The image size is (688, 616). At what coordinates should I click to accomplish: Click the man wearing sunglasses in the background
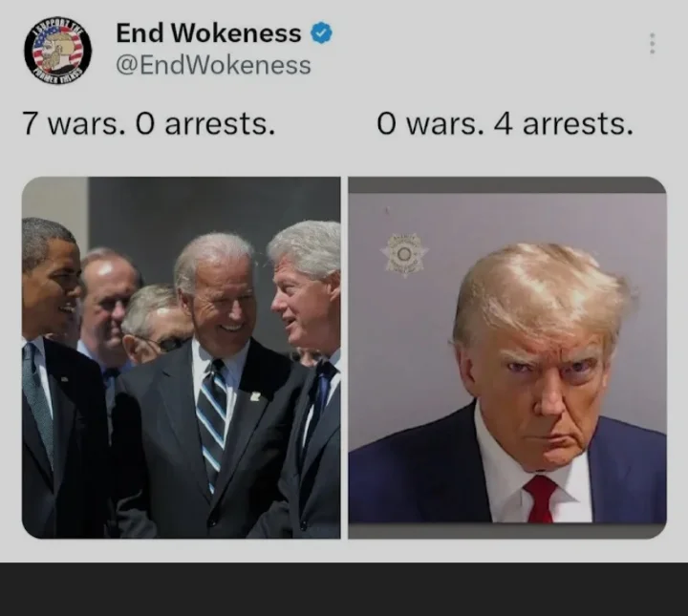pyautogui.click(x=156, y=324)
